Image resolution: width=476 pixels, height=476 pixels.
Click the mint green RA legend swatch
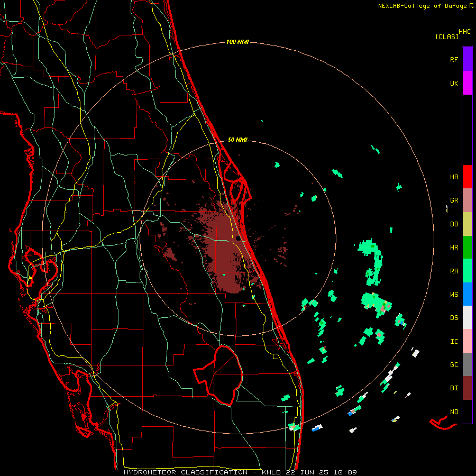click(x=467, y=271)
